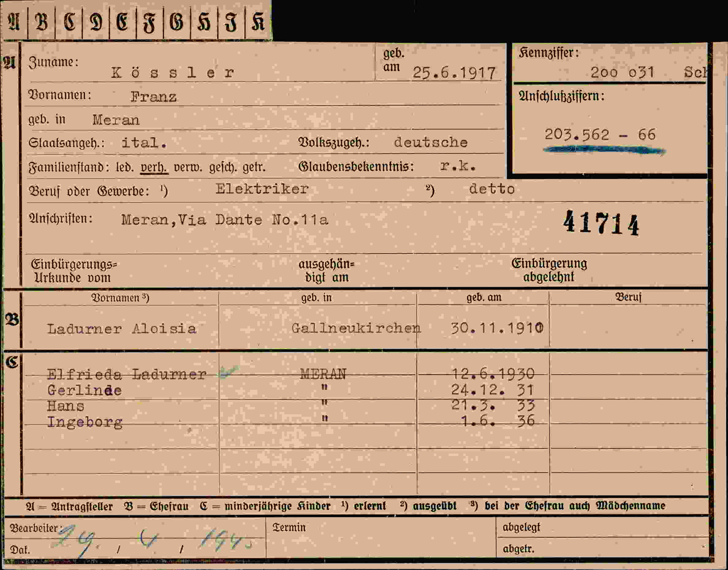Click the 'Volkszugeh.:' label
The width and height of the screenshot is (728, 570).
[x=334, y=143]
